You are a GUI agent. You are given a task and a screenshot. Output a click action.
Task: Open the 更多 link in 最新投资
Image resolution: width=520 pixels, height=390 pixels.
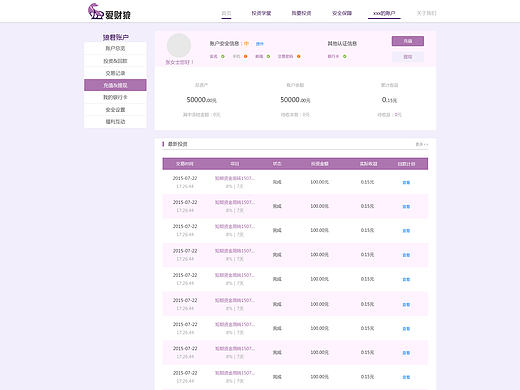pos(422,144)
